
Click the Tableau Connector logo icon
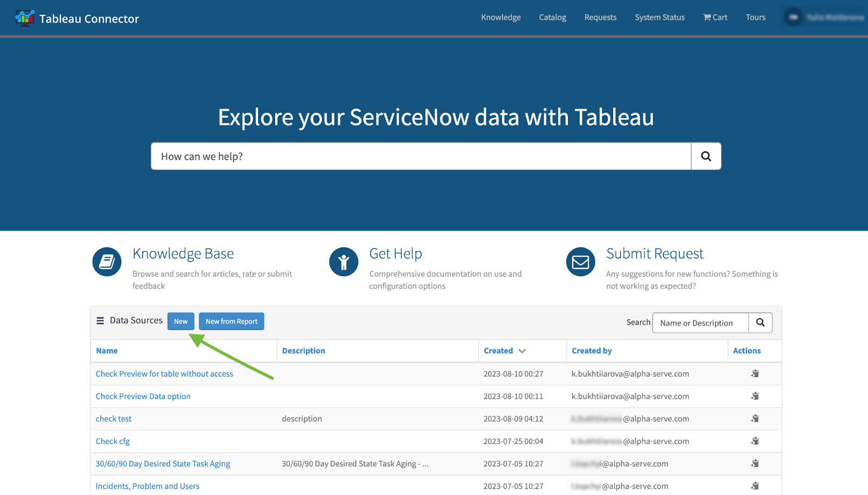[x=24, y=18]
